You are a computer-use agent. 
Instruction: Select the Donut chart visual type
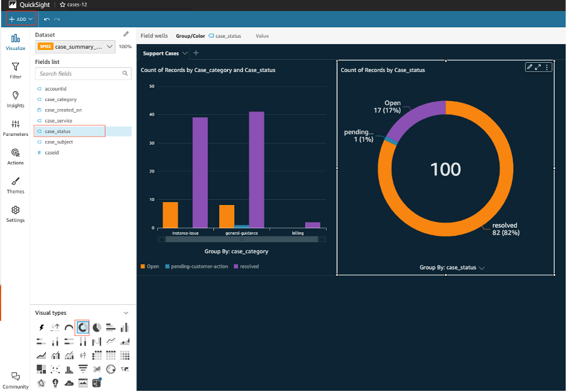83,328
